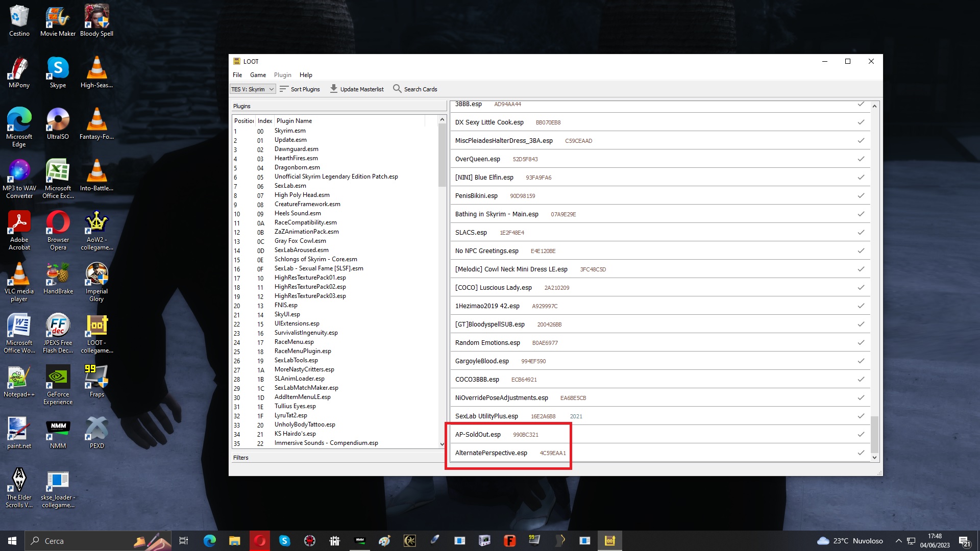Open the File menu
The image size is (980, 551).
(x=237, y=75)
